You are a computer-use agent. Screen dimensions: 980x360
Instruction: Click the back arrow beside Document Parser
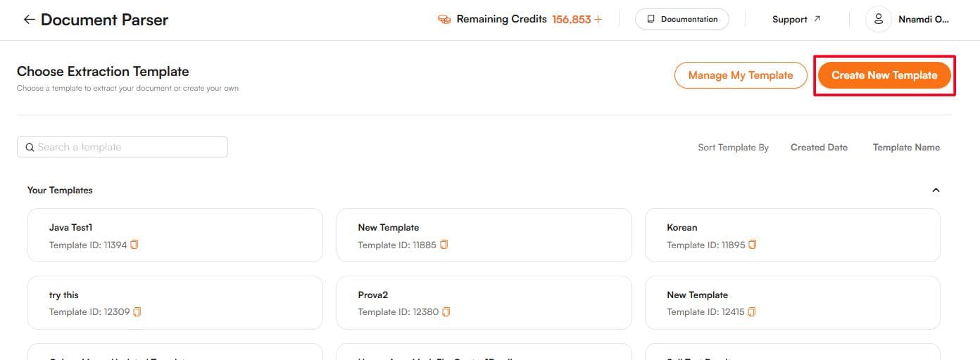click(x=28, y=20)
